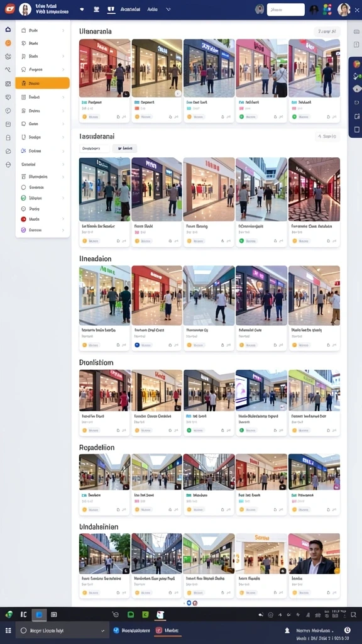Click the purple circle icon in sidebar list
This screenshot has height=644, width=362.
click(x=23, y=230)
